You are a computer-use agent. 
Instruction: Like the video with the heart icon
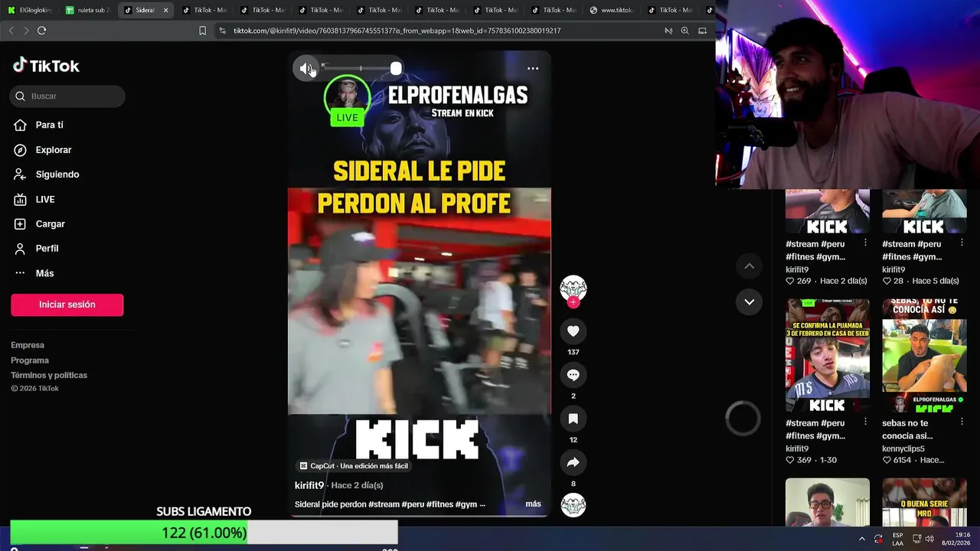pyautogui.click(x=573, y=331)
